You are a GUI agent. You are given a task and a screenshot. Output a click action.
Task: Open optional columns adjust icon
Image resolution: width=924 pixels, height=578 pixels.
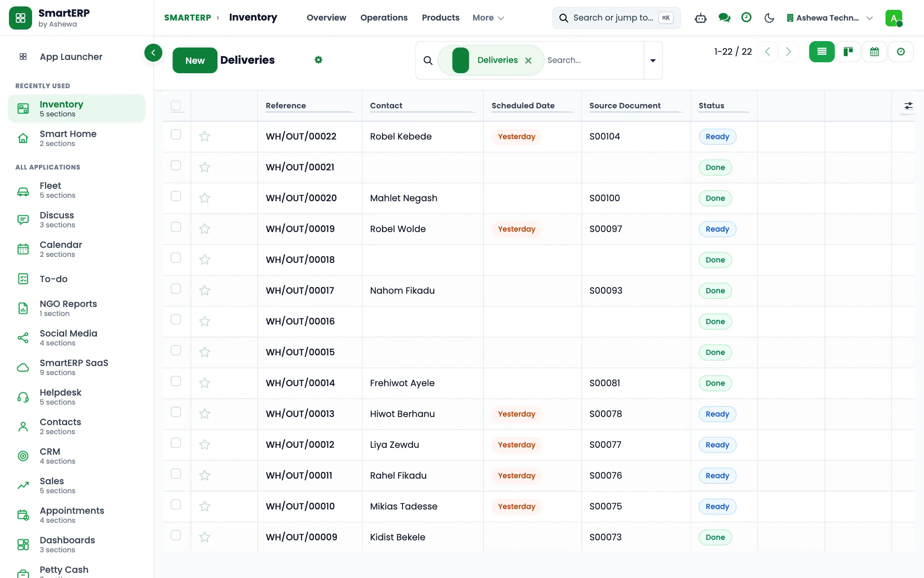click(x=908, y=106)
